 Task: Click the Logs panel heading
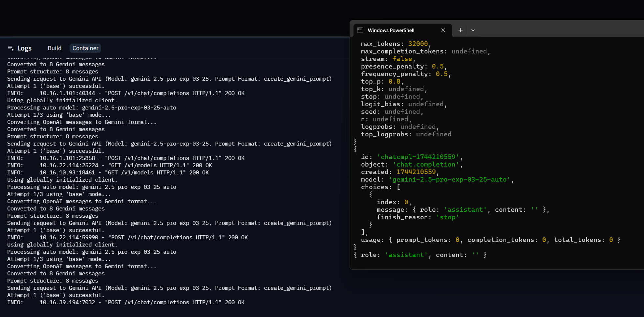tap(24, 48)
